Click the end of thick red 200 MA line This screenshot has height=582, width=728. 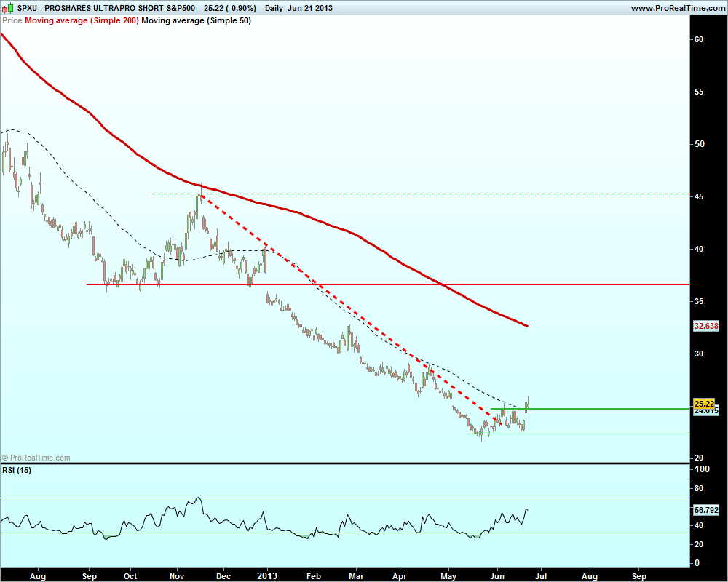click(x=527, y=326)
